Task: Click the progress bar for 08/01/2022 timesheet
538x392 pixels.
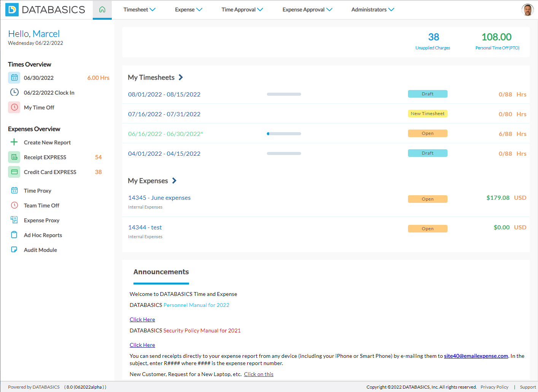Action: tap(284, 94)
